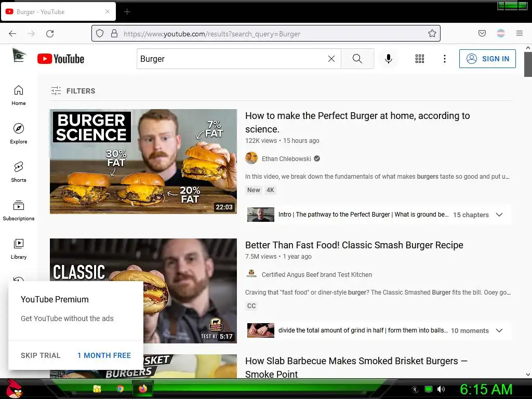This screenshot has height=399, width=532.
Task: Open the YouTube settings three-dot menu
Action: [445, 59]
